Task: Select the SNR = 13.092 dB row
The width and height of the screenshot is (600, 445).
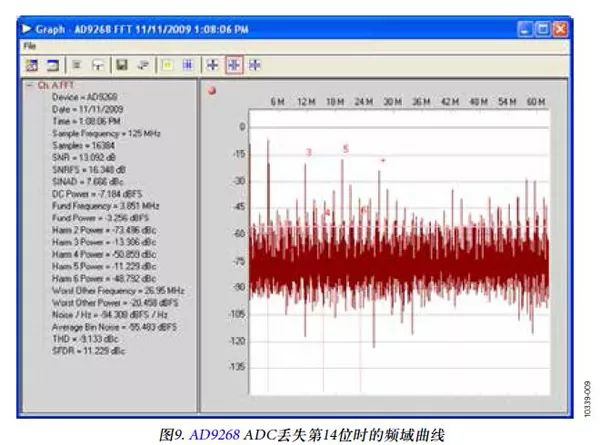Action: click(84, 158)
